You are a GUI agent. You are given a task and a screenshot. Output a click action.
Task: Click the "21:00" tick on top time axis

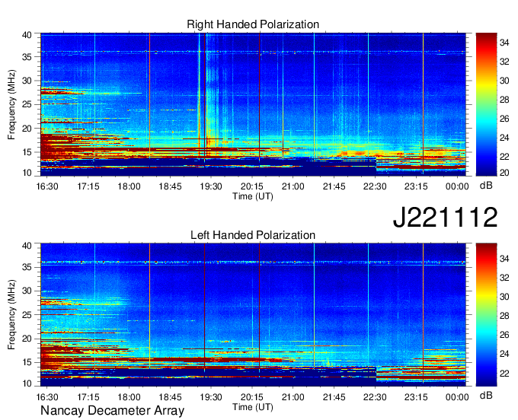(x=293, y=186)
